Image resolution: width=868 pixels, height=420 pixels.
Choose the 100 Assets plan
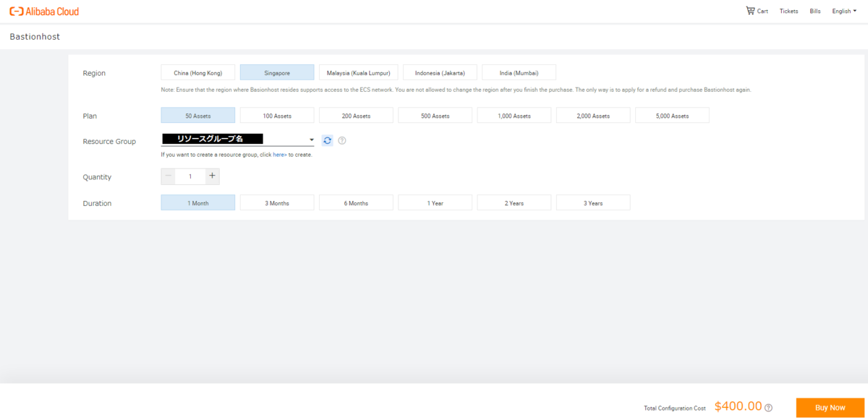277,116
